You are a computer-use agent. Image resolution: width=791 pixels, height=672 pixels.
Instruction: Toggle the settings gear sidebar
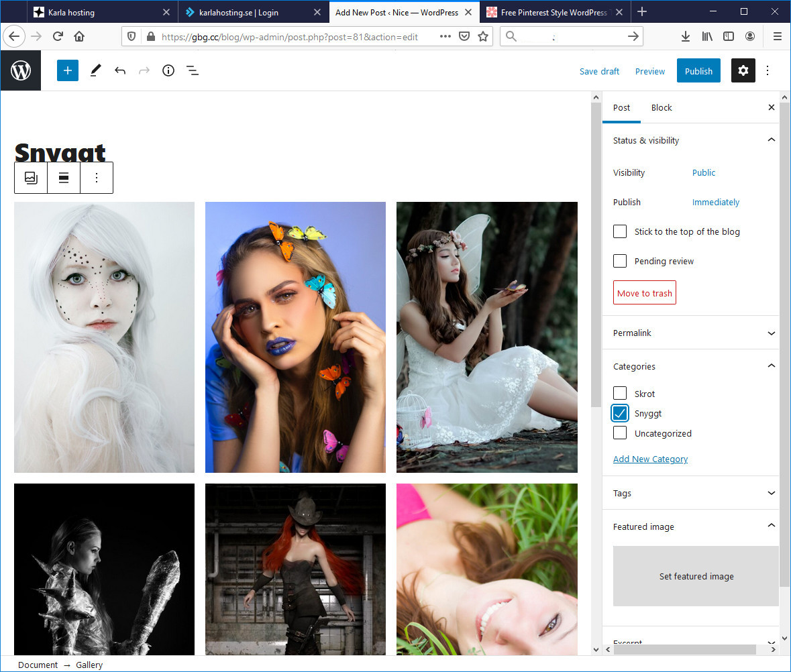(x=743, y=70)
